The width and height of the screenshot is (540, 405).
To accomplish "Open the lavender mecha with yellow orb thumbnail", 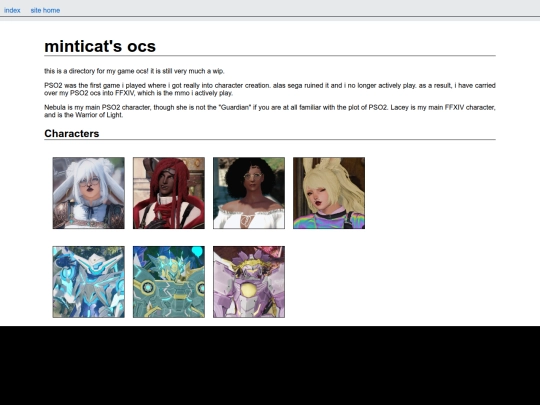I will (x=249, y=282).
